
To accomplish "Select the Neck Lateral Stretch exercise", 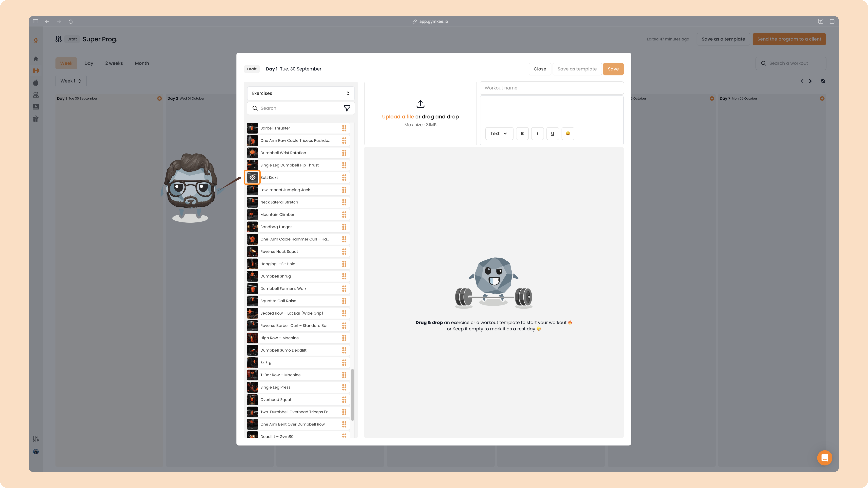I will (x=298, y=202).
